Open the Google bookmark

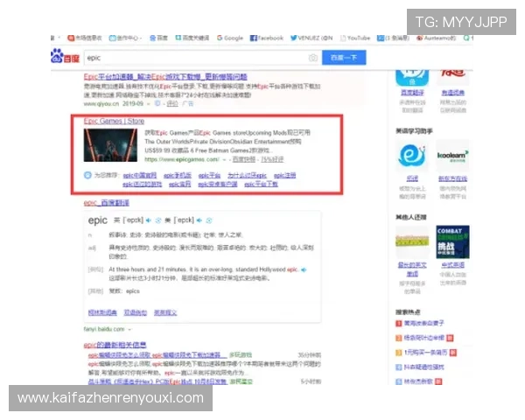click(x=229, y=38)
